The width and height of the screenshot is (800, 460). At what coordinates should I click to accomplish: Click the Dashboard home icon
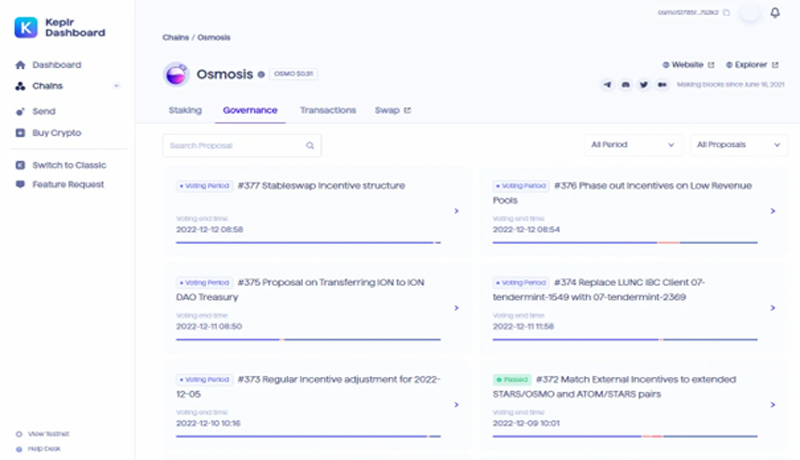[20, 65]
